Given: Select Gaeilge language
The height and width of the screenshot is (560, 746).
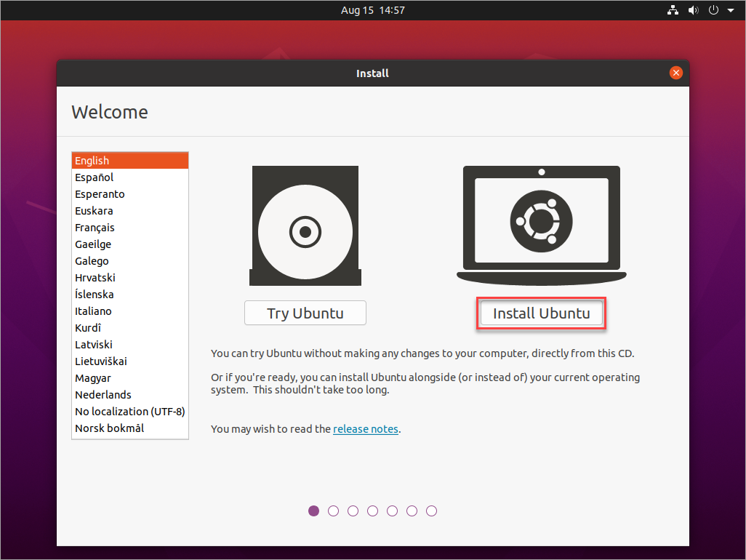Looking at the screenshot, I should coord(130,244).
